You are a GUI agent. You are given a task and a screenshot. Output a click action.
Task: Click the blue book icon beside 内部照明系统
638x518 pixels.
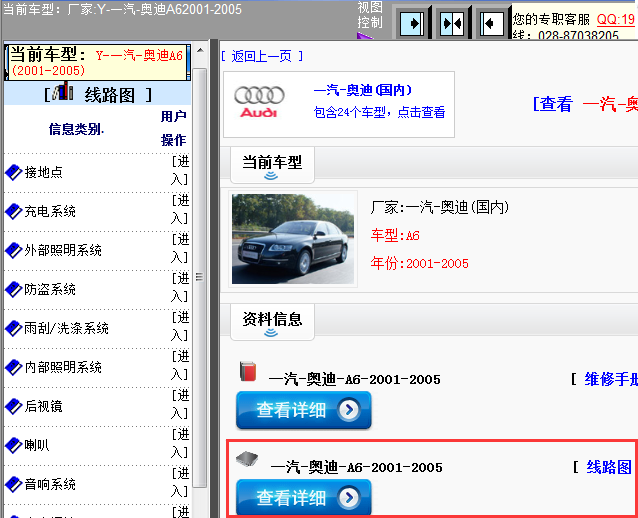[13, 367]
